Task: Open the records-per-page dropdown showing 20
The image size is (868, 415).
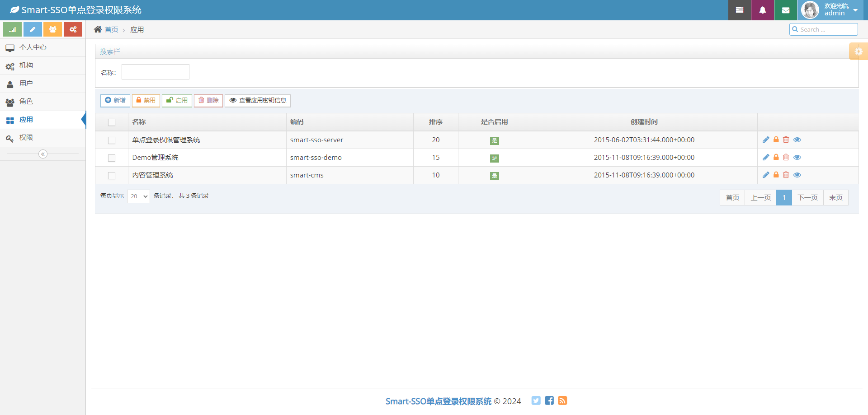Action: pos(138,196)
